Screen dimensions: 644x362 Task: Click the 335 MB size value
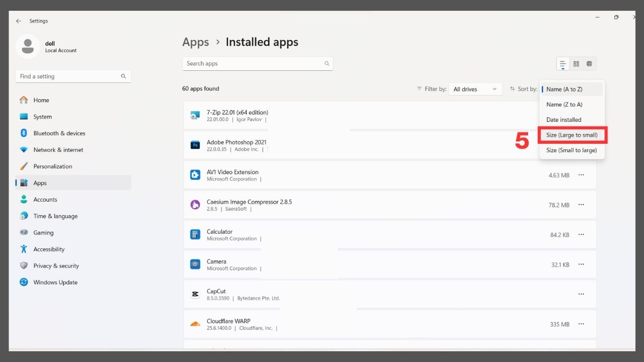(x=560, y=324)
